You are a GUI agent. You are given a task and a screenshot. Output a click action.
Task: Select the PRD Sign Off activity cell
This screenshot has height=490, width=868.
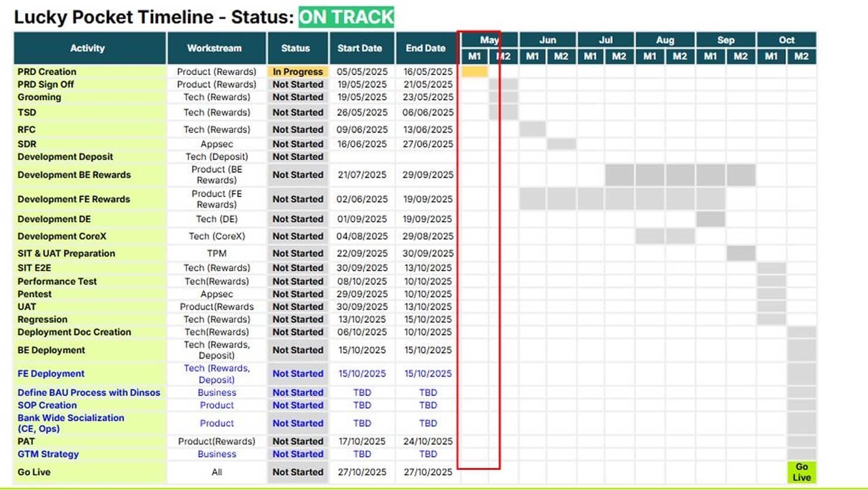coord(90,85)
